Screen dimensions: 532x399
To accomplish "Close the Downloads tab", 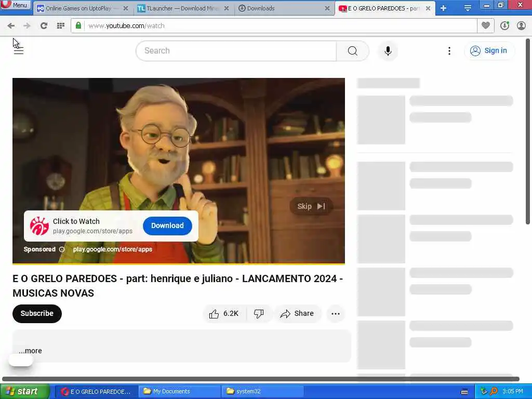I will pyautogui.click(x=327, y=8).
